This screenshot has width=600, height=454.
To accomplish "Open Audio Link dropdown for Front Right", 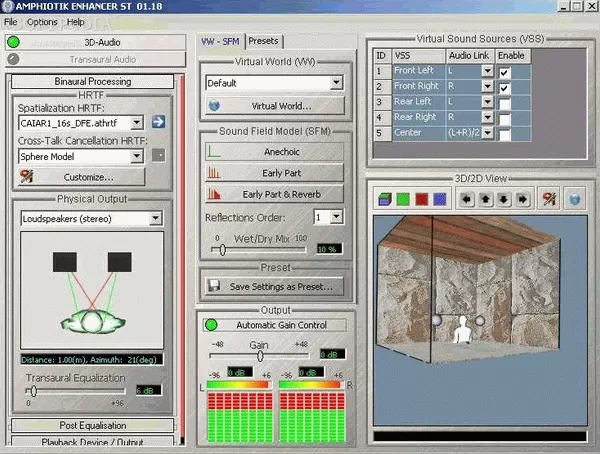I will (488, 87).
